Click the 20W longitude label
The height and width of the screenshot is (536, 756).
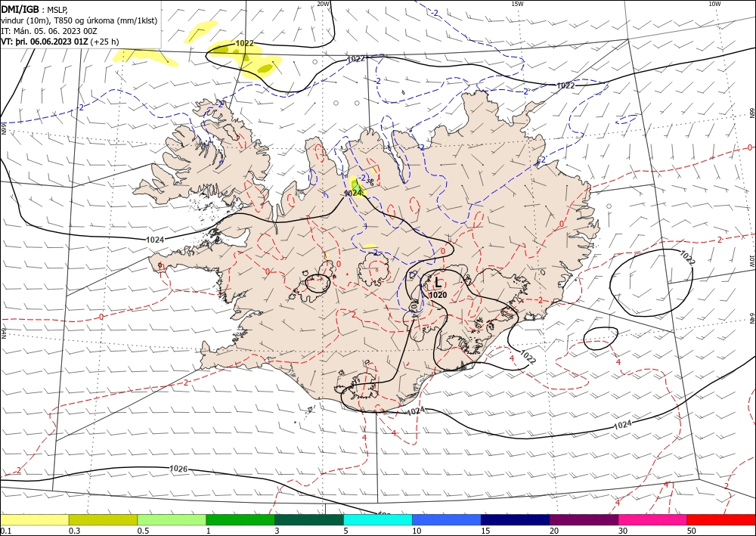click(x=324, y=4)
